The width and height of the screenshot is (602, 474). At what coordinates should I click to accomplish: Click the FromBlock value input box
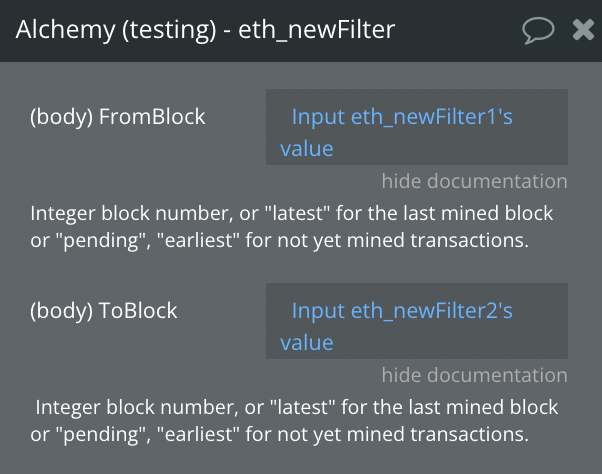tap(417, 127)
